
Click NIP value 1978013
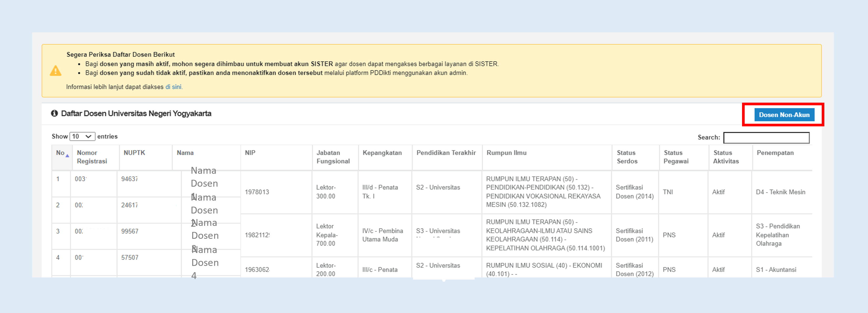tap(257, 192)
